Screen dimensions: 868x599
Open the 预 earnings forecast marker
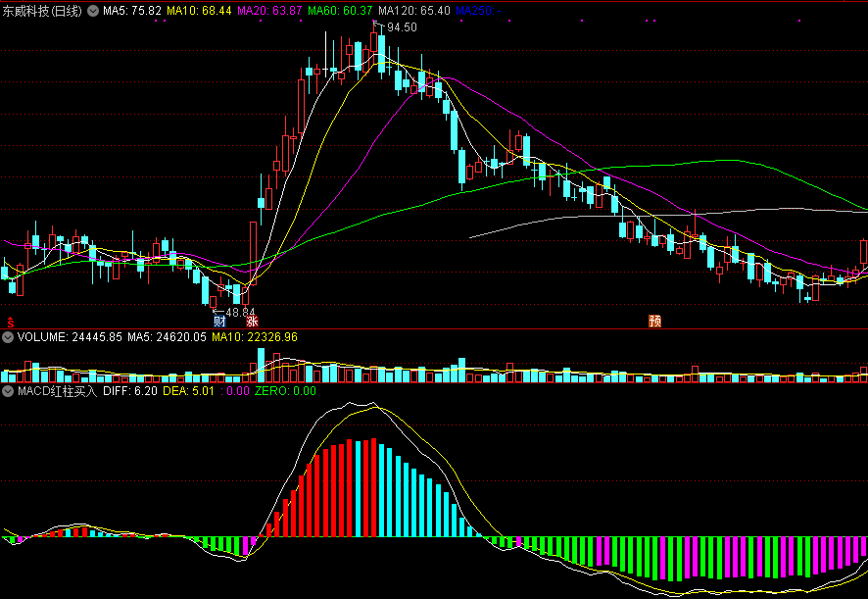pos(654,321)
